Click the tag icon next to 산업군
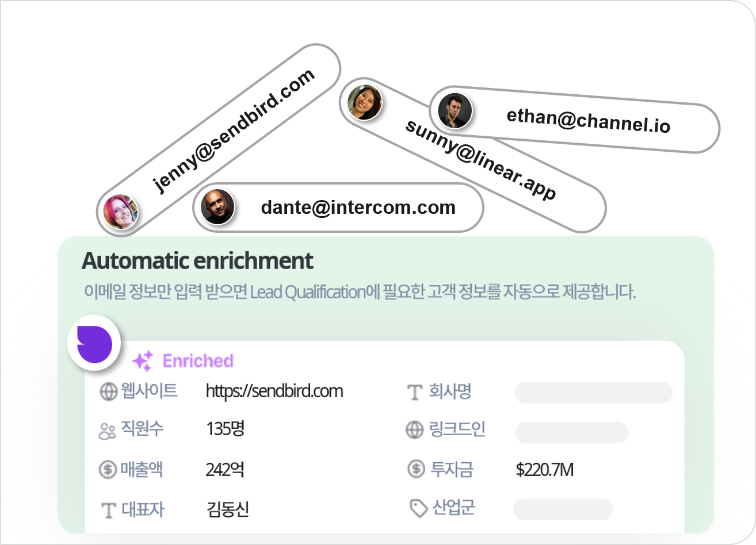 pyautogui.click(x=418, y=508)
